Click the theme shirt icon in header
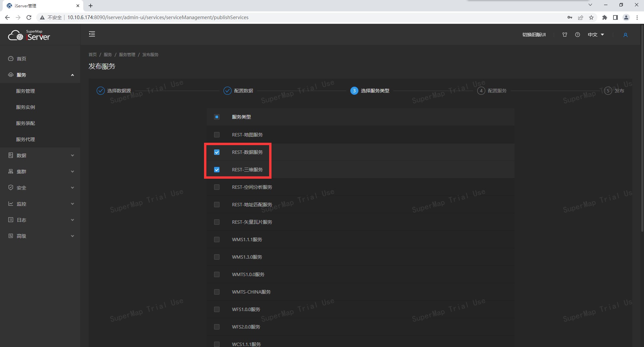This screenshot has height=347, width=644. (564, 35)
